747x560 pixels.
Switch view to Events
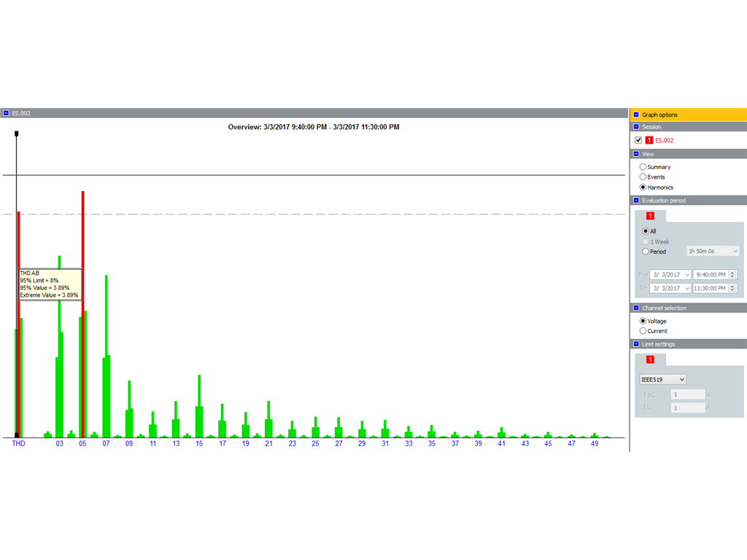pyautogui.click(x=643, y=177)
